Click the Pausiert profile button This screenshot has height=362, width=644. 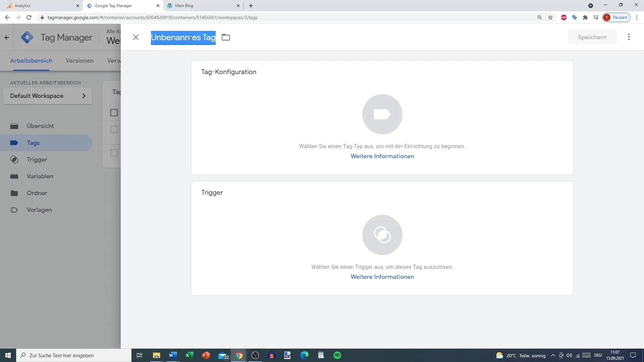coord(616,17)
